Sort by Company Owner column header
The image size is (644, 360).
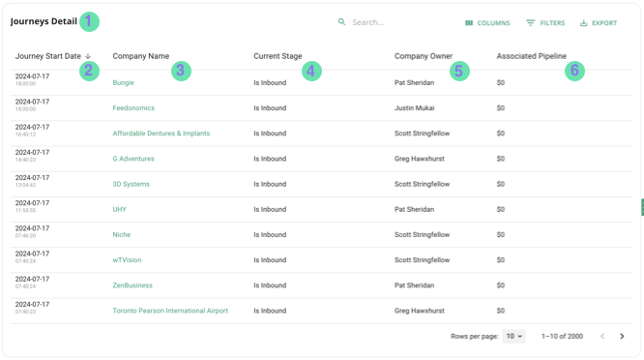click(424, 56)
